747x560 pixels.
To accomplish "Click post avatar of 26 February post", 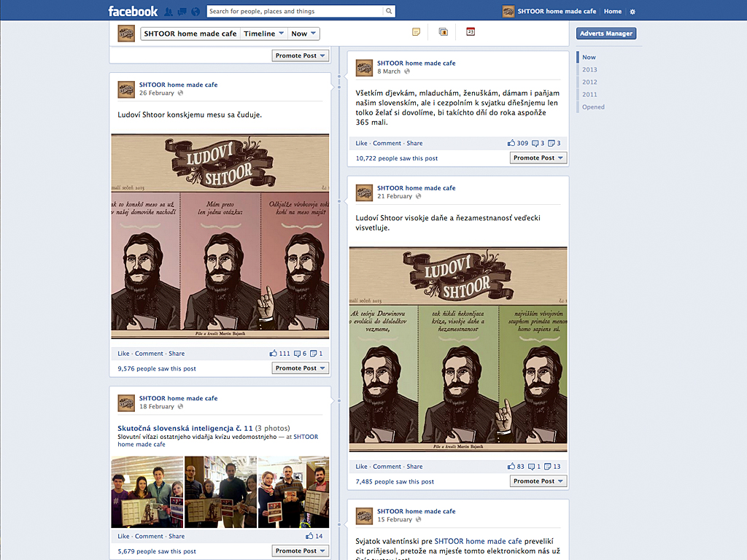I will pyautogui.click(x=126, y=89).
